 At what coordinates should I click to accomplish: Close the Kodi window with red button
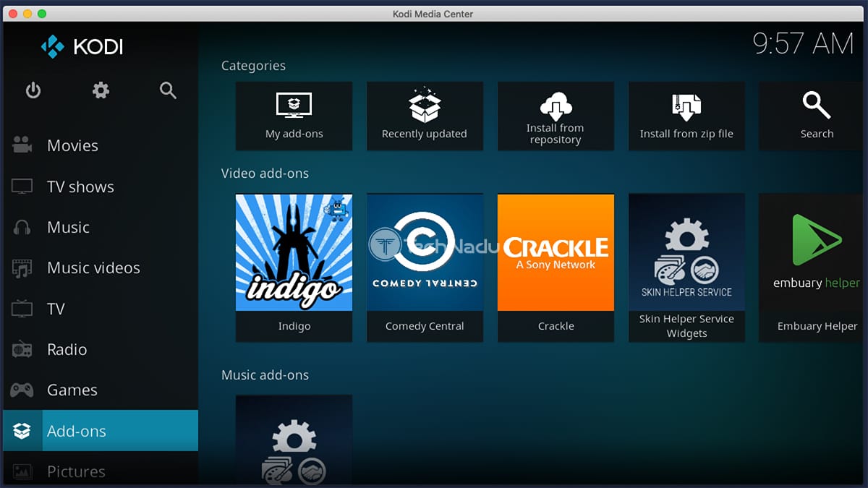[14, 14]
